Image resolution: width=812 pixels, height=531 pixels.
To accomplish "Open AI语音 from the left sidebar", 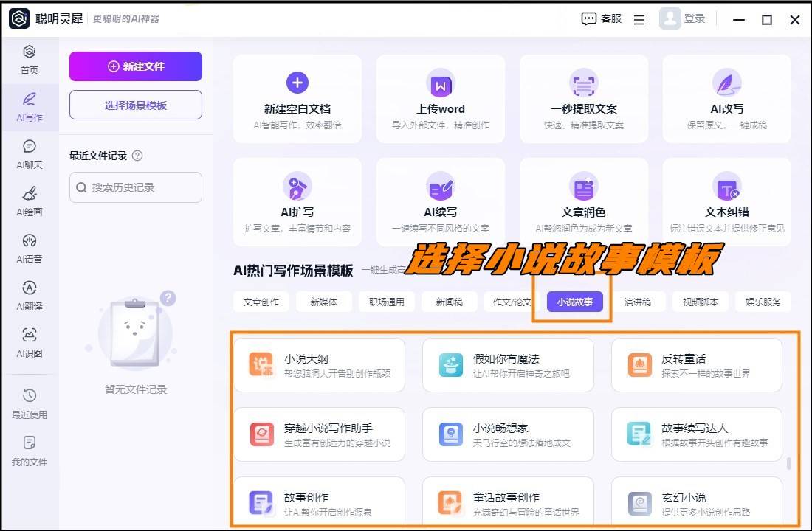I will [x=29, y=245].
